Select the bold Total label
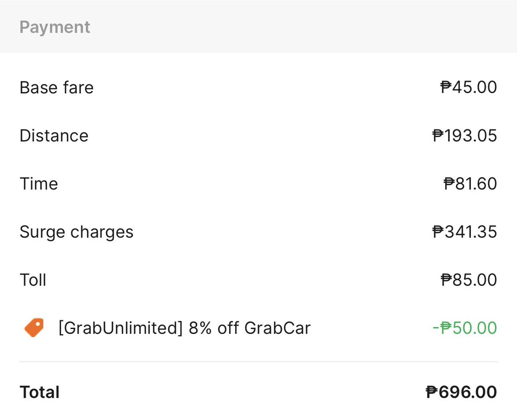Screen dimensions: 517x420 40,392
